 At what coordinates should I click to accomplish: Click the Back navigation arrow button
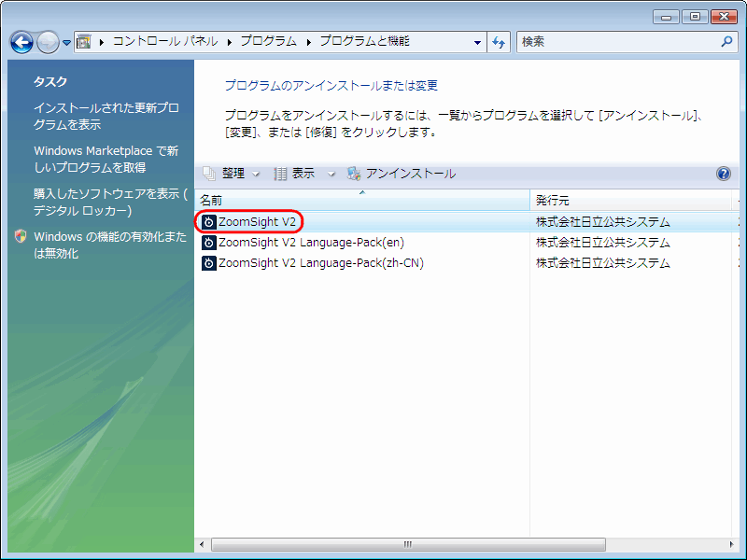(x=21, y=42)
